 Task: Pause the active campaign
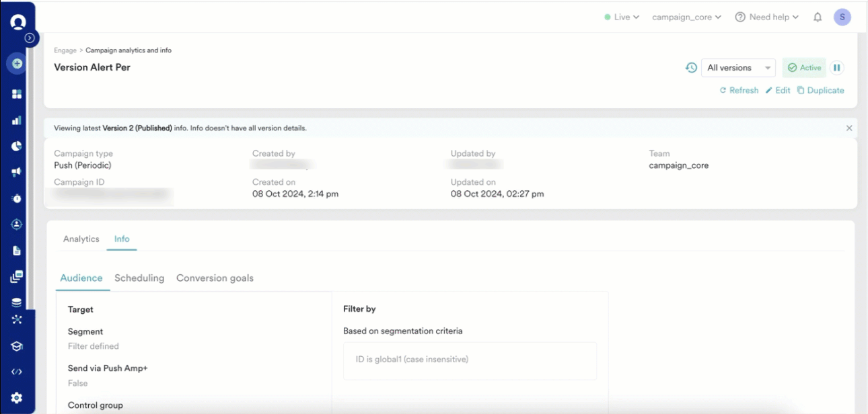tap(836, 68)
